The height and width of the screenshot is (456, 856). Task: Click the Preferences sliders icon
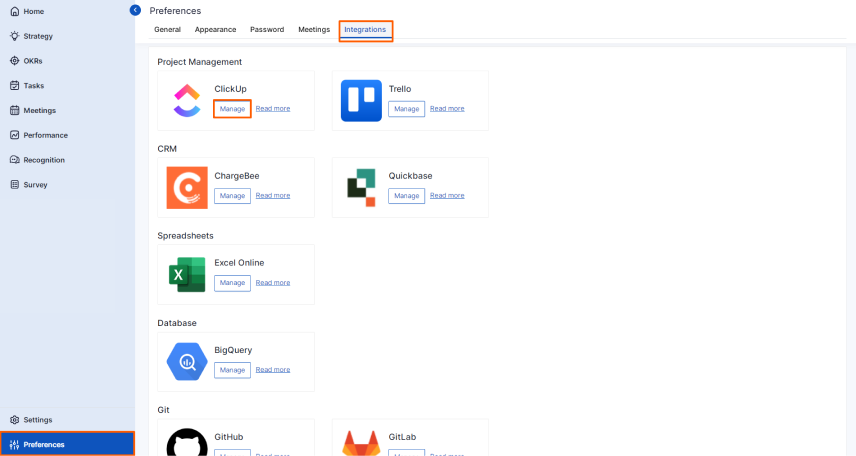click(x=15, y=445)
